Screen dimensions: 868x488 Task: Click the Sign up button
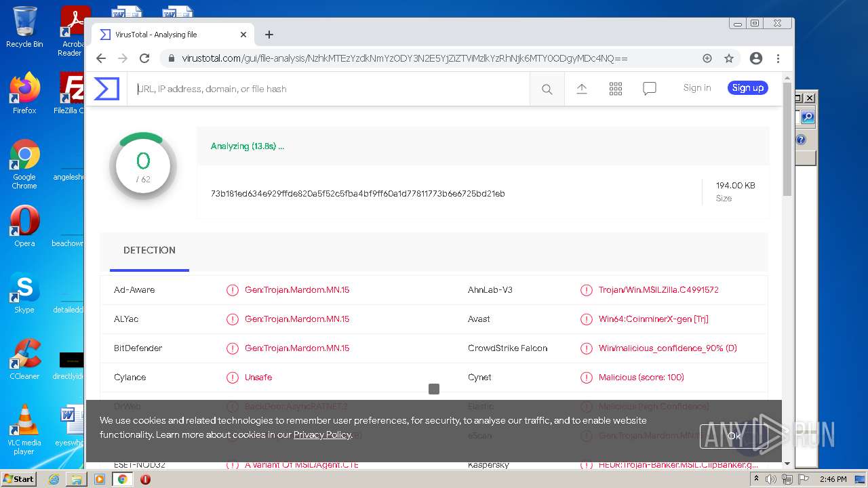tap(748, 87)
